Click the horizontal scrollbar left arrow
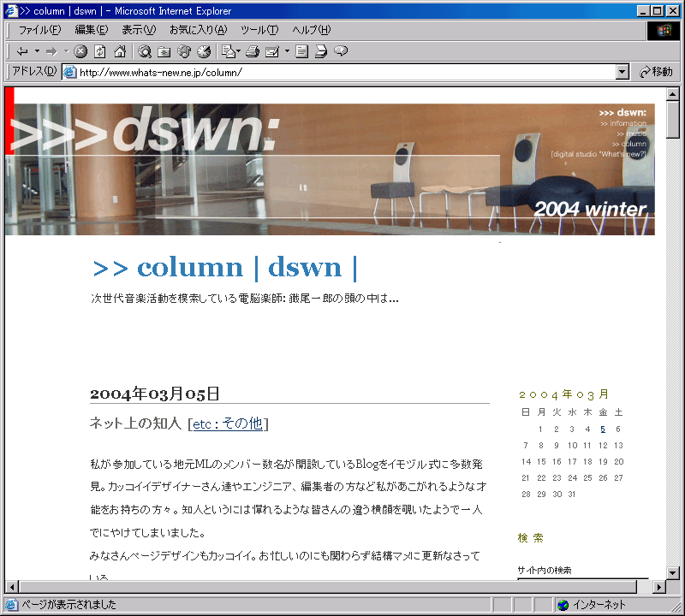 pyautogui.click(x=12, y=587)
